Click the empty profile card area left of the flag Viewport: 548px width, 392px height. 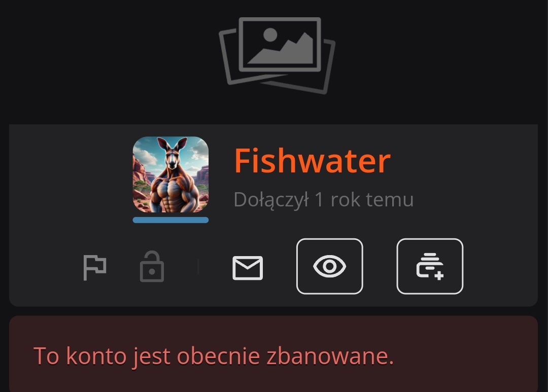[46, 267]
